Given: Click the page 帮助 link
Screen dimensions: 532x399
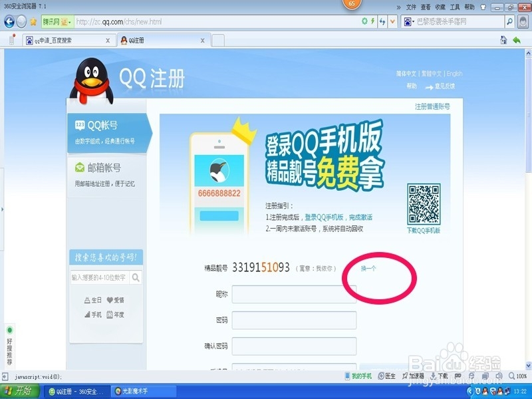Looking at the screenshot, I should tap(412, 86).
